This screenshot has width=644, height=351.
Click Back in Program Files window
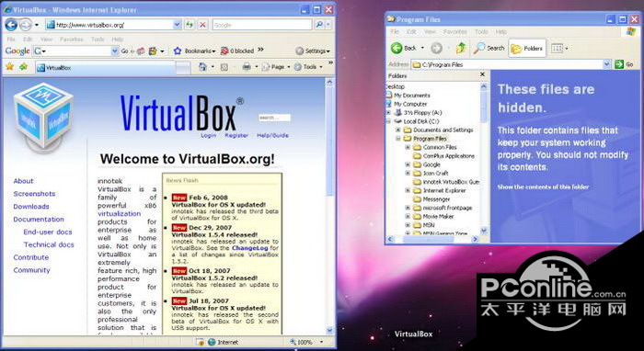pos(403,48)
